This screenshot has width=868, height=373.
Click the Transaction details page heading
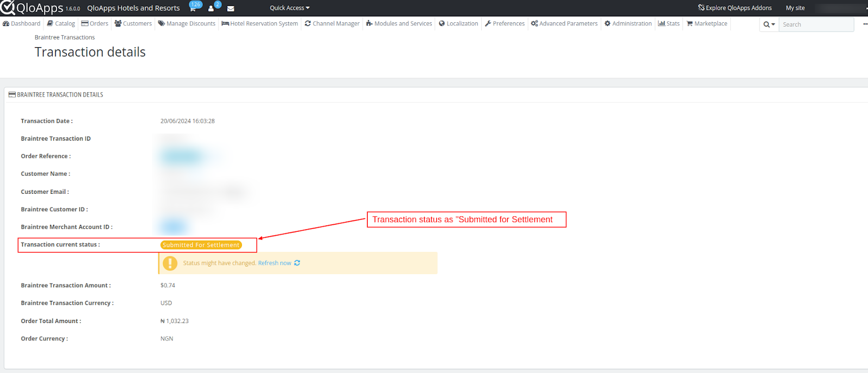90,52
